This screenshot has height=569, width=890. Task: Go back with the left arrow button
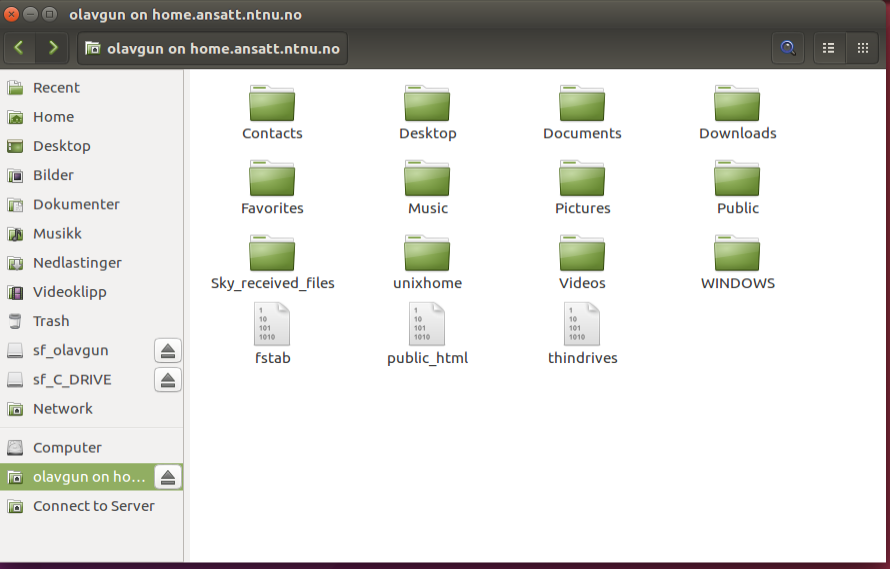pyautogui.click(x=19, y=48)
